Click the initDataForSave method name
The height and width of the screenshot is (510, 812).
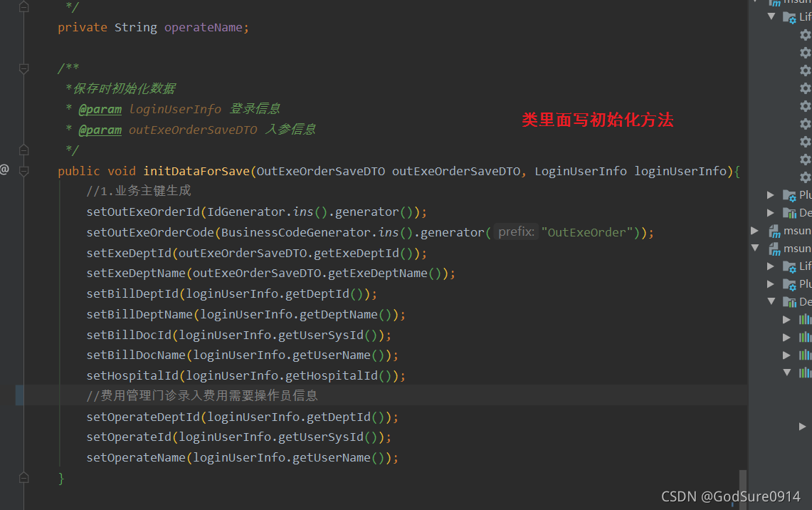tap(196, 171)
